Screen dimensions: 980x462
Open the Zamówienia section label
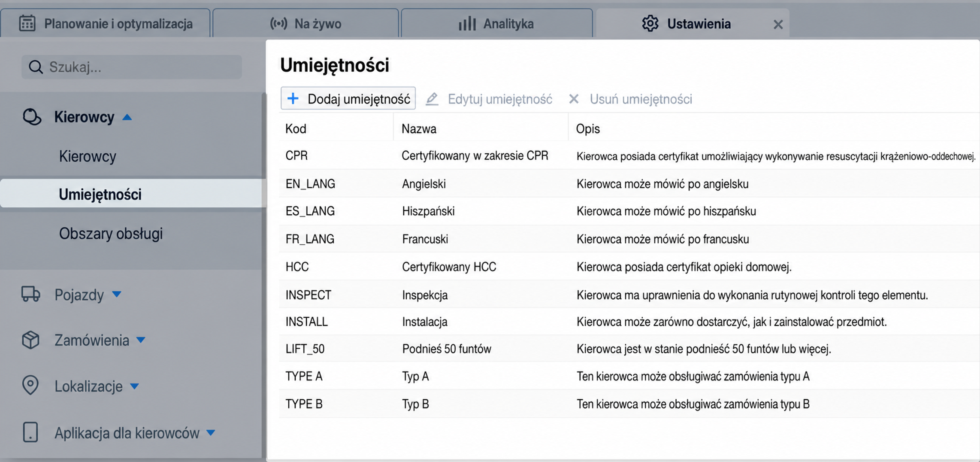click(91, 340)
